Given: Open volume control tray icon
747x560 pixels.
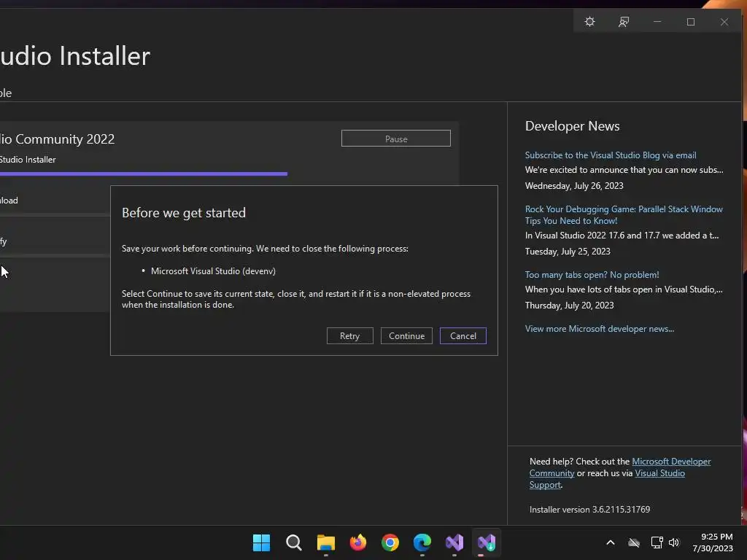Looking at the screenshot, I should (673, 542).
